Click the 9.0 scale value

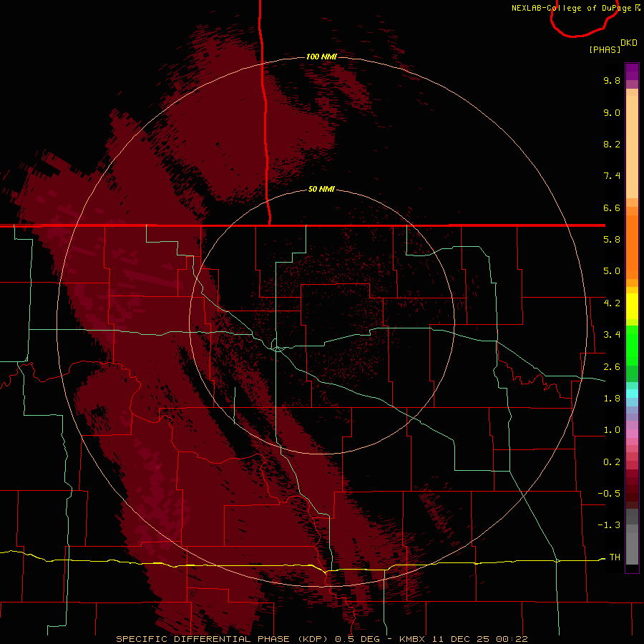[x=612, y=112]
